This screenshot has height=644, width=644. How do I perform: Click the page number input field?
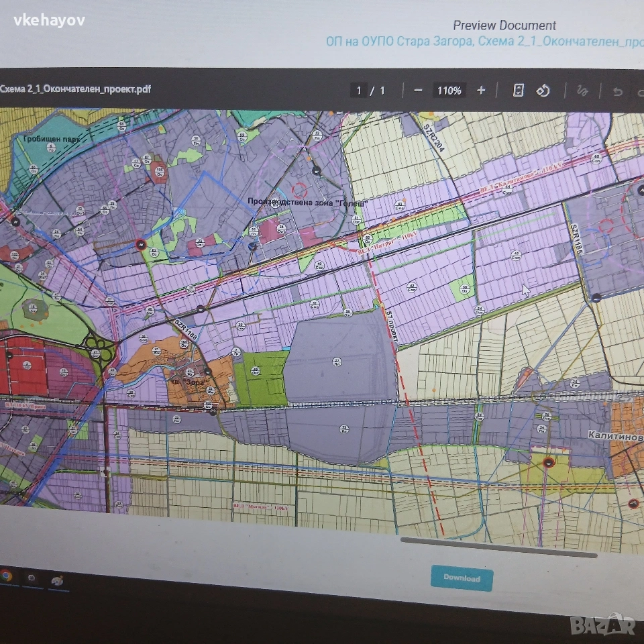click(360, 91)
